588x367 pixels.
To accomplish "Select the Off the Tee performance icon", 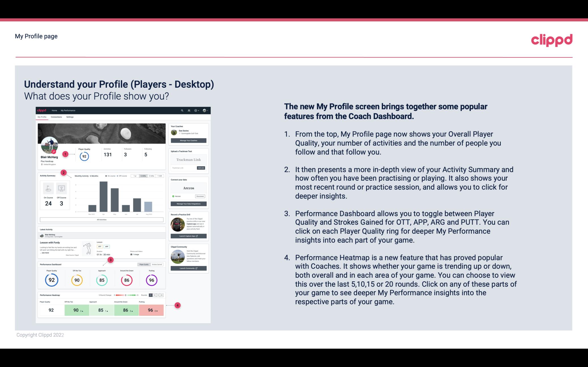I will pyautogui.click(x=77, y=279).
